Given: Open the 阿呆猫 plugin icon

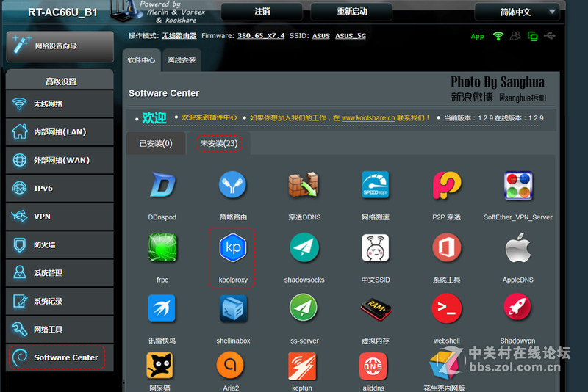Looking at the screenshot, I should (x=159, y=366).
